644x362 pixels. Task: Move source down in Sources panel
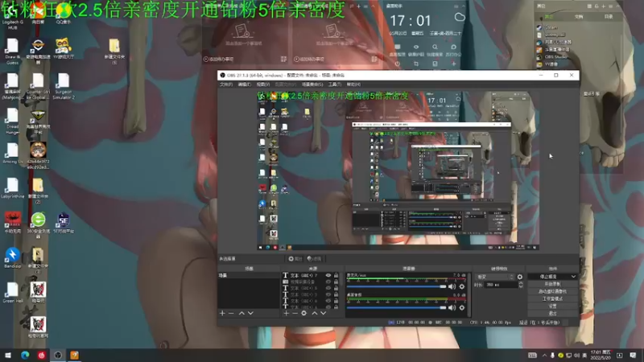324,313
